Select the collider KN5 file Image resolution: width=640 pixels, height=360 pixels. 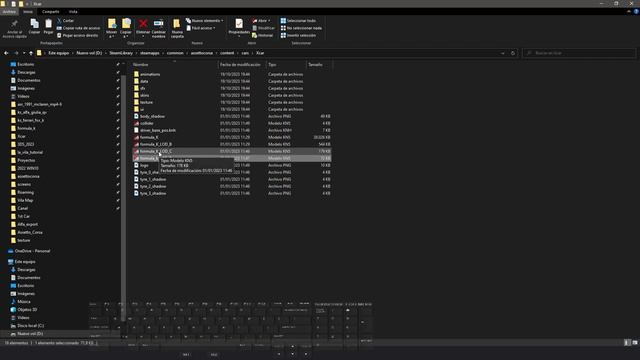pyautogui.click(x=232, y=123)
